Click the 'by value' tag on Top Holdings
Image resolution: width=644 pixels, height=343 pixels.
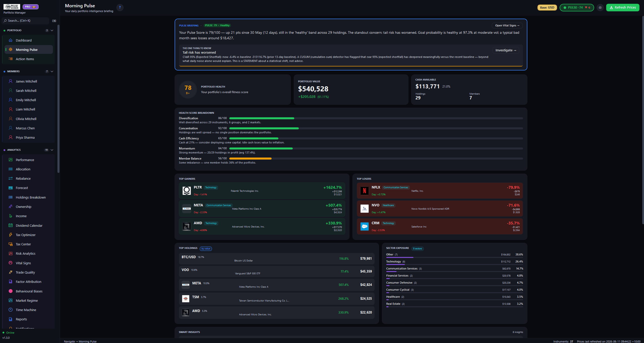click(206, 249)
